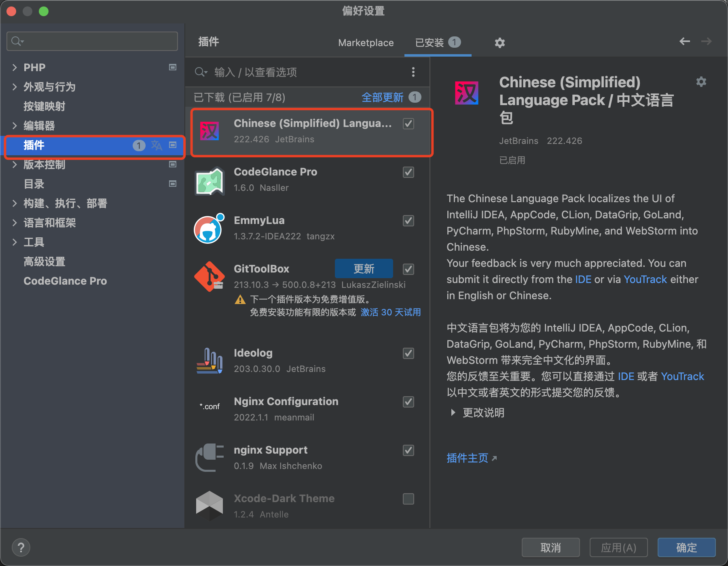Click the CodeGlance Pro map icon
Viewport: 728px width, 566px height.
210,181
